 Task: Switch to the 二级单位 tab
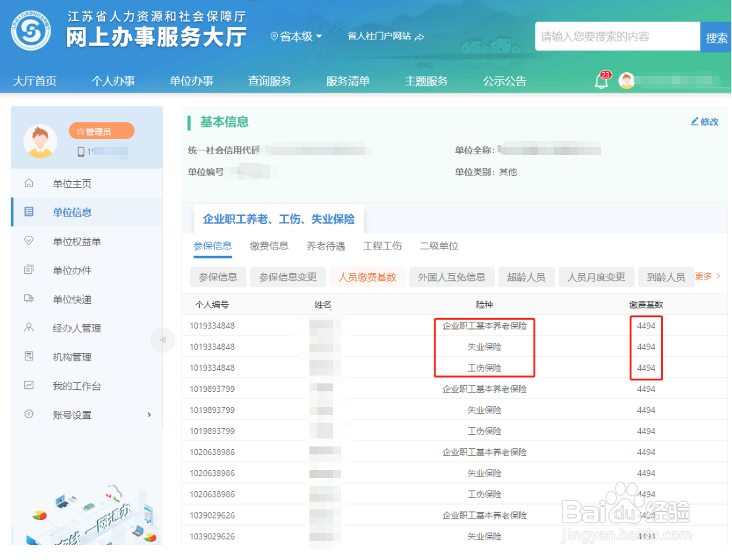(x=439, y=246)
